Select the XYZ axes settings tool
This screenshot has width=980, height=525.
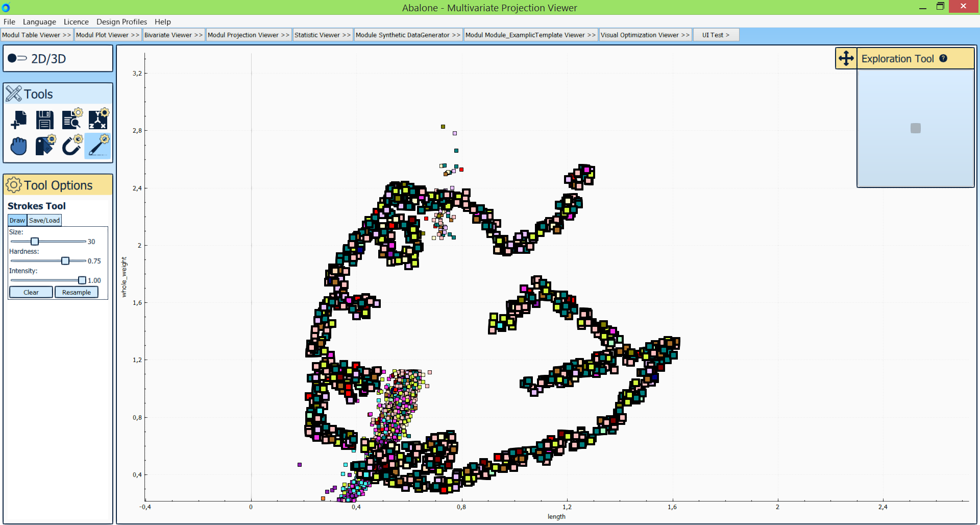[x=98, y=120]
